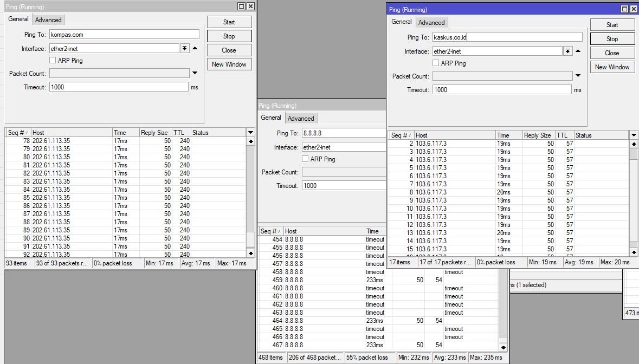Maximize the kompas.com ping window
This screenshot has height=364, width=639.
[241, 6]
